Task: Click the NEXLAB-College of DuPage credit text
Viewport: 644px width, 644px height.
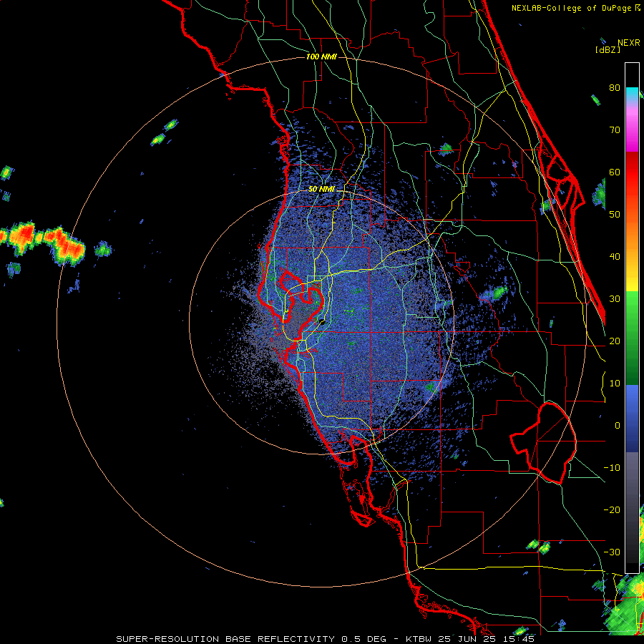Action: click(x=575, y=8)
